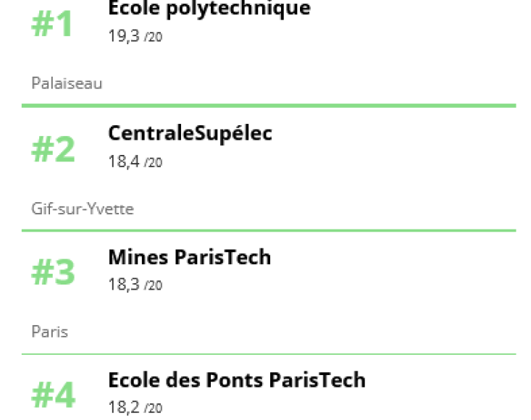Open the Ecole polytechnique school link
The image size is (531, 420).
[x=209, y=9]
